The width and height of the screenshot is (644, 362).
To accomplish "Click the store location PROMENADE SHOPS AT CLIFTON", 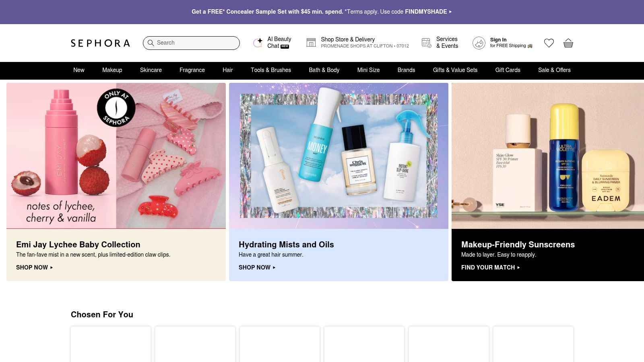I will click(365, 46).
